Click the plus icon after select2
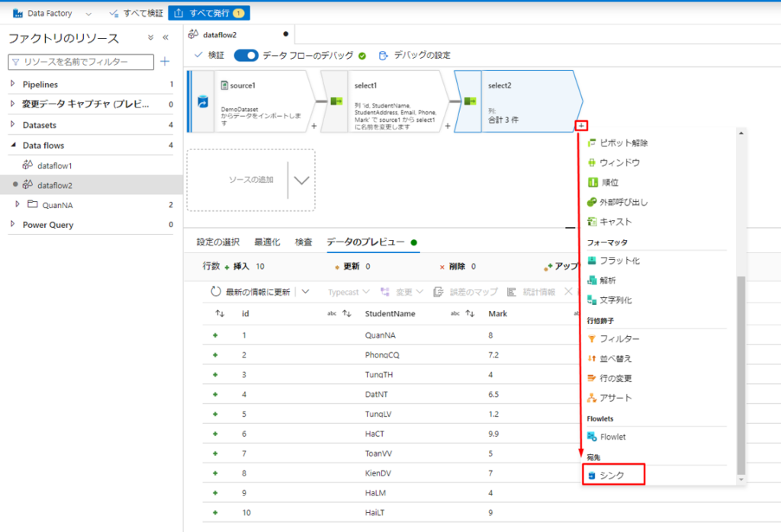This screenshot has width=781, height=532. (x=582, y=124)
